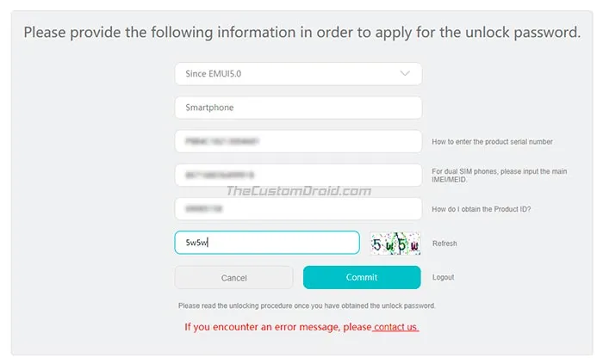Click the TheCustomDroid.com watermark
Screen dimensions: 603x364
(x=298, y=191)
